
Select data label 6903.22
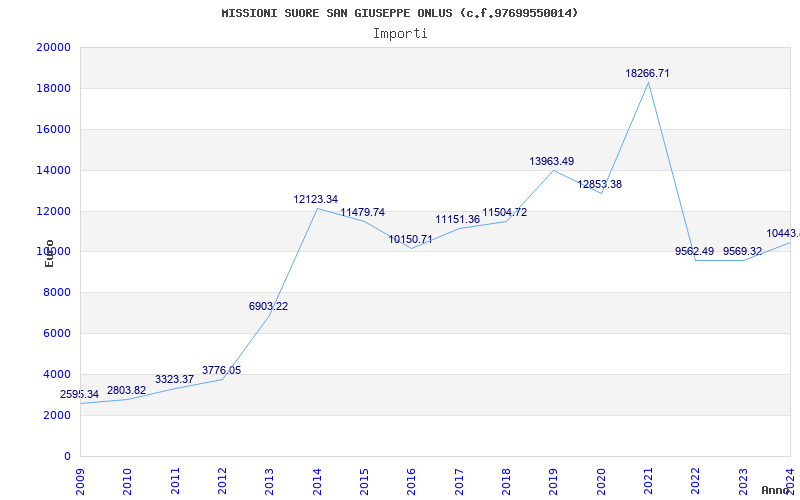[x=268, y=306]
